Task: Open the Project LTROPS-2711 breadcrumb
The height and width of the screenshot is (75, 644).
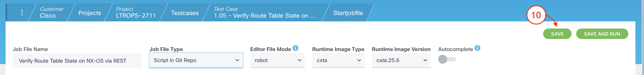Action: click(136, 13)
